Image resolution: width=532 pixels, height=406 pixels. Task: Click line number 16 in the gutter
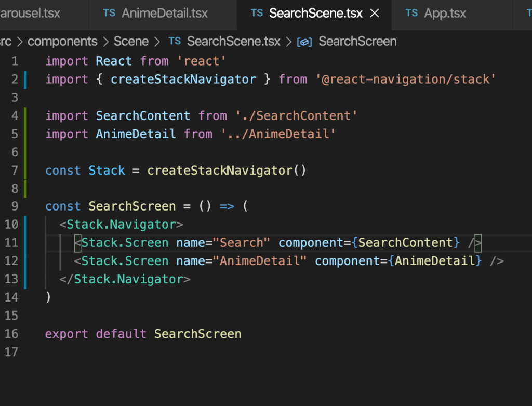(11, 334)
